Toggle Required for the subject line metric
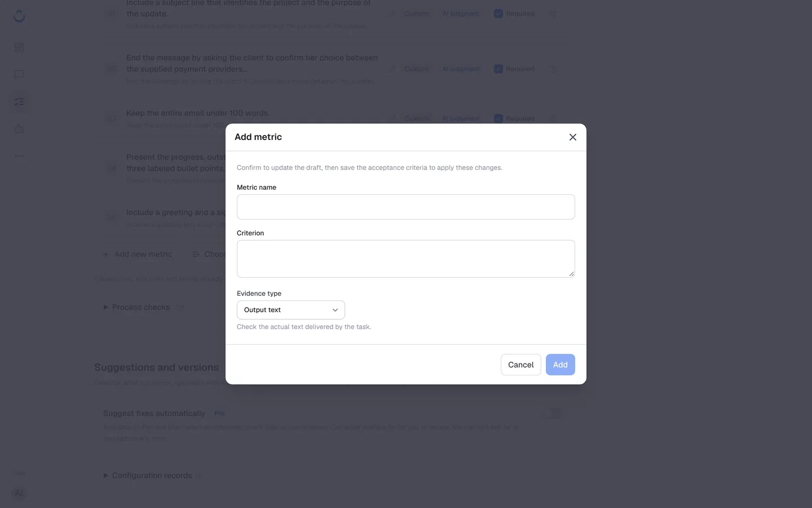Image resolution: width=812 pixels, height=508 pixels. (498, 14)
